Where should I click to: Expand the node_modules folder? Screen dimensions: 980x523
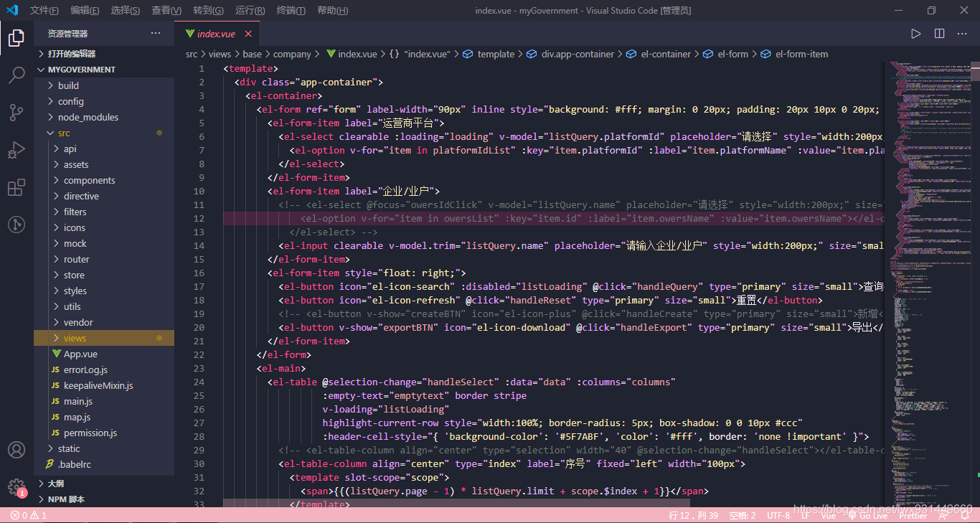(x=104, y=117)
